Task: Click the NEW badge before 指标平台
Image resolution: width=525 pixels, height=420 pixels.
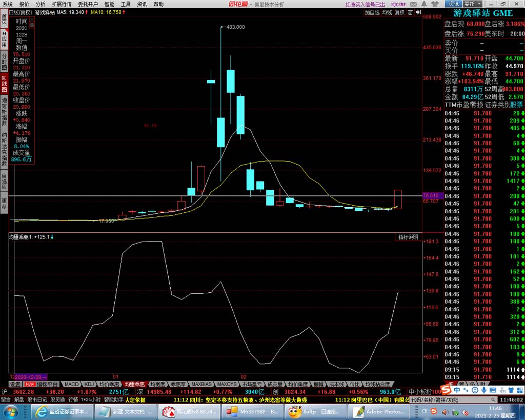Action: (30, 384)
